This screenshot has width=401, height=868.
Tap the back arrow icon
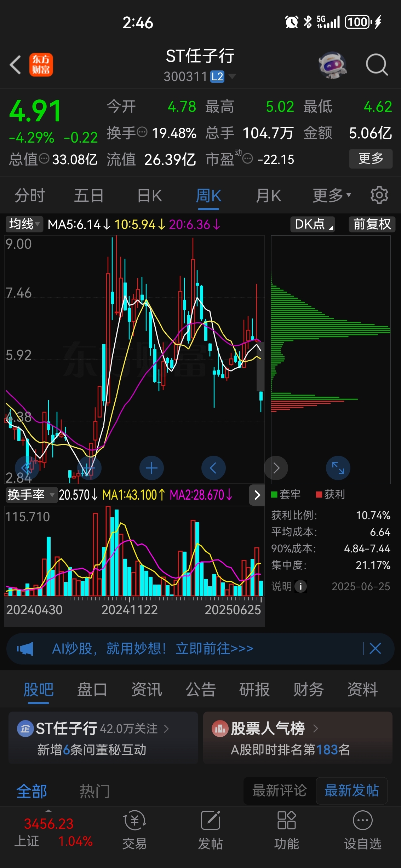point(15,65)
